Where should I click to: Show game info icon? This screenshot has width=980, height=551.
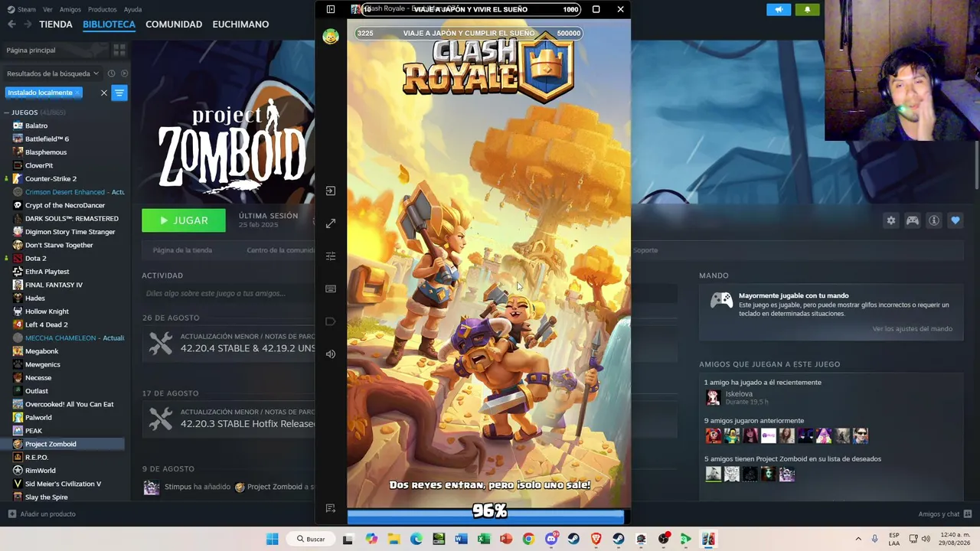[934, 220]
